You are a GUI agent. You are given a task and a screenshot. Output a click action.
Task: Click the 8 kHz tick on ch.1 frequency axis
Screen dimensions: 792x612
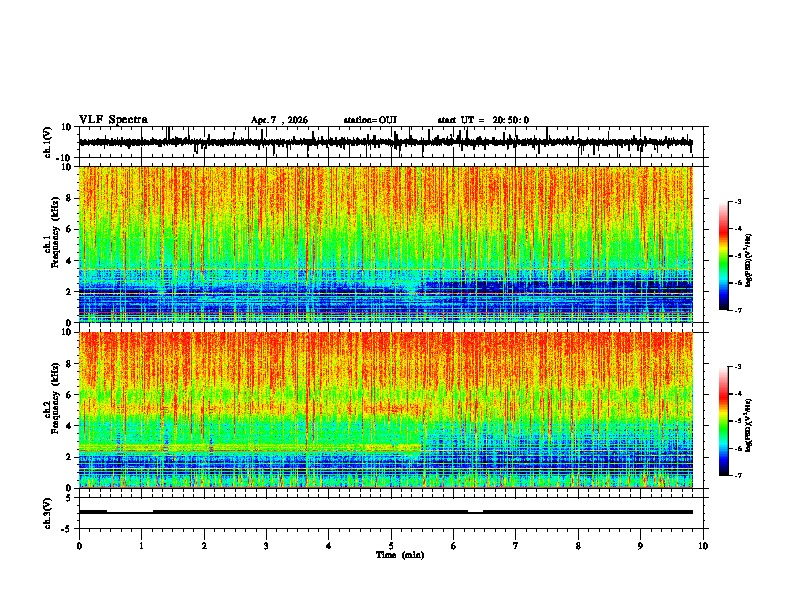[69, 198]
